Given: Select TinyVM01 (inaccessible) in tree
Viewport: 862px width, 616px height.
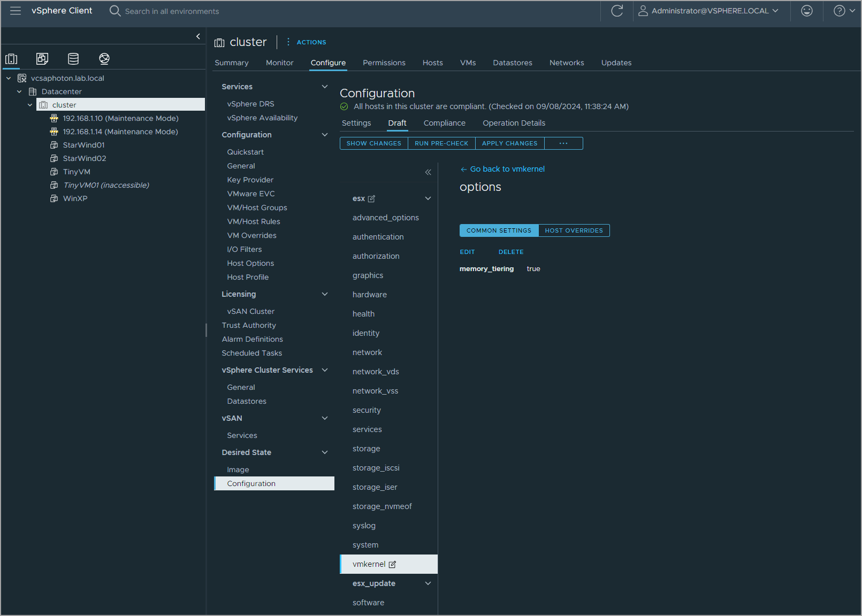Looking at the screenshot, I should (106, 185).
